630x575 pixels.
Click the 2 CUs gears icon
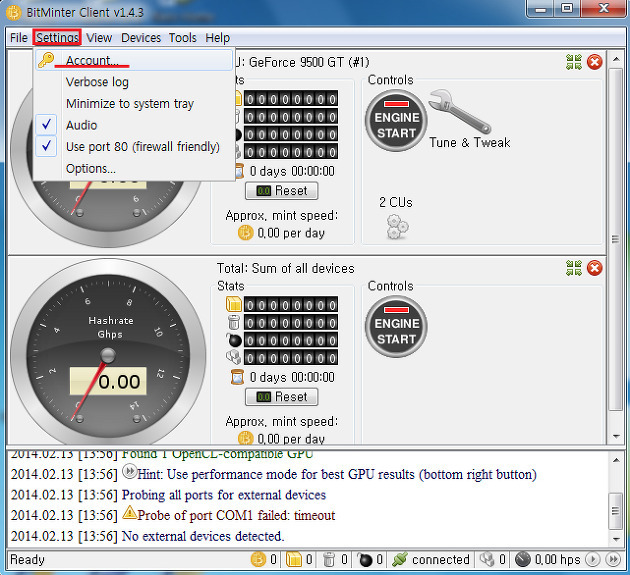(397, 227)
